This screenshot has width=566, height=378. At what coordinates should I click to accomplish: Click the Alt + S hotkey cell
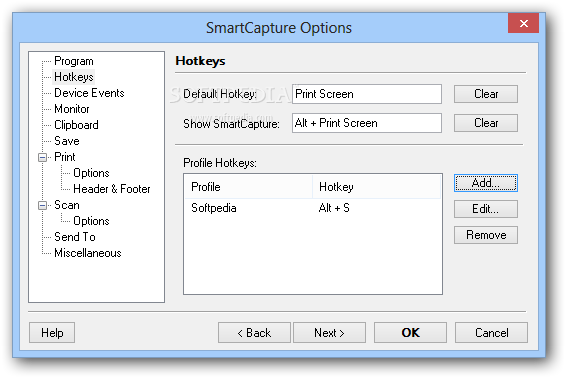point(334,208)
